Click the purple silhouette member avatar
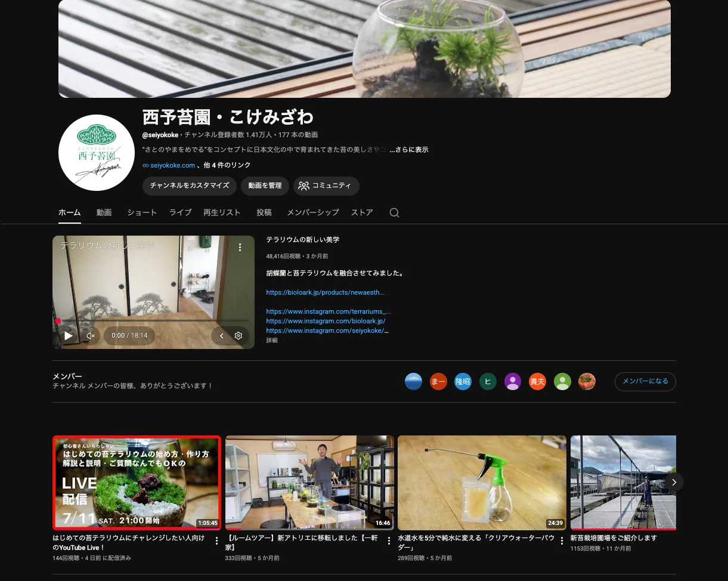The height and width of the screenshot is (581, 728). coord(513,382)
